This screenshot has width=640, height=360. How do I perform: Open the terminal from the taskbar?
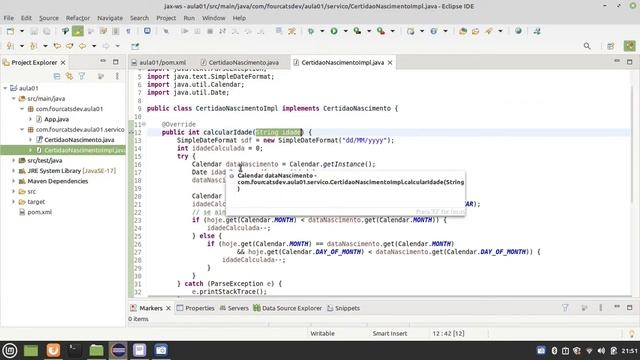click(74, 350)
